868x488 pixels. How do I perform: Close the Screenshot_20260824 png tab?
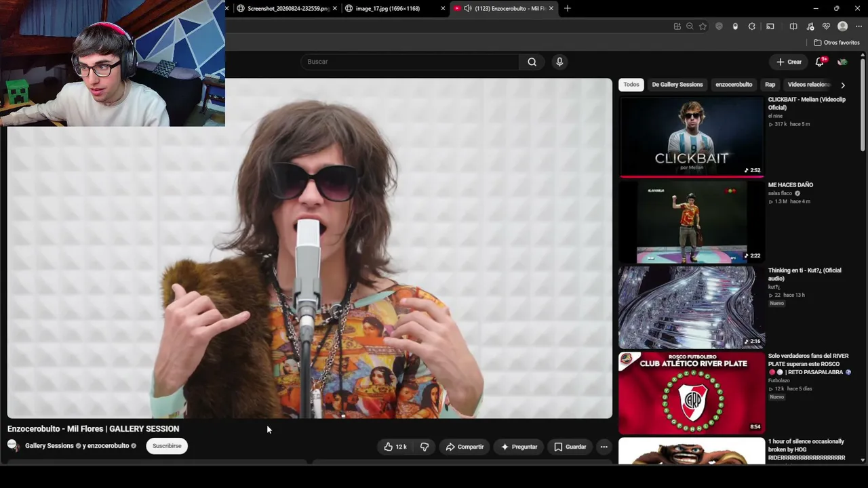coord(335,8)
